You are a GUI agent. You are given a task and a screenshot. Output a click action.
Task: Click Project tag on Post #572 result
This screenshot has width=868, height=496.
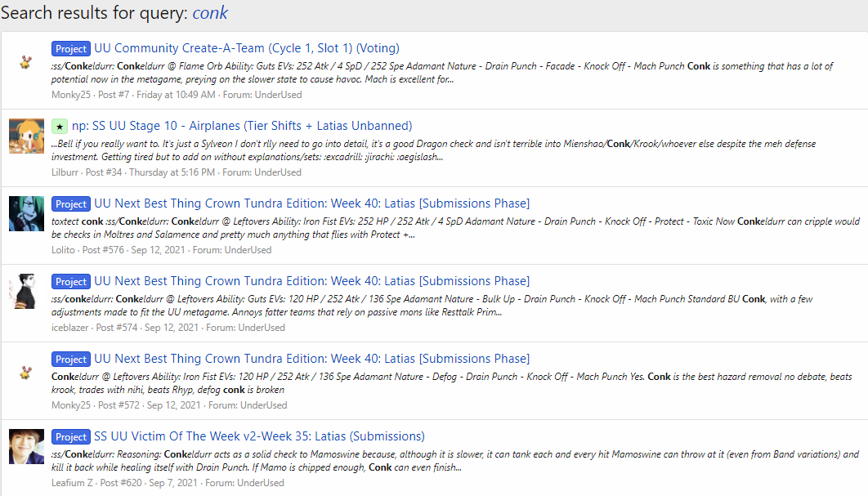coord(71,359)
